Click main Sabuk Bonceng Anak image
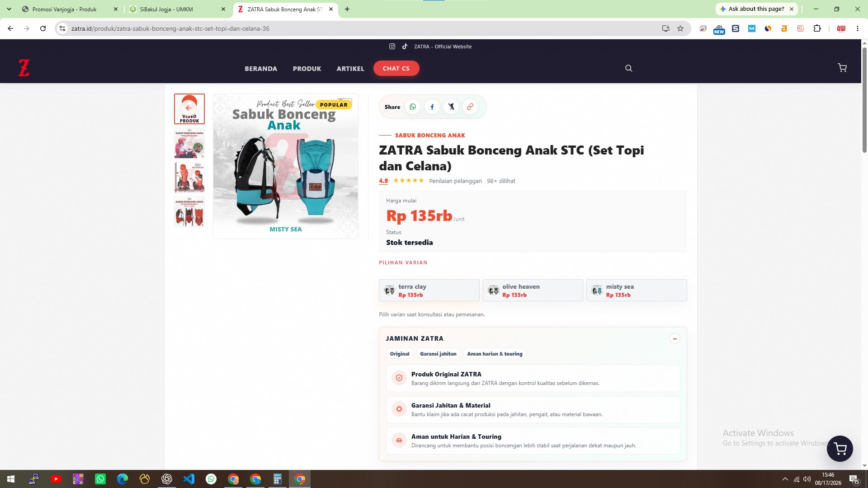This screenshot has width=868, height=488. [286, 166]
